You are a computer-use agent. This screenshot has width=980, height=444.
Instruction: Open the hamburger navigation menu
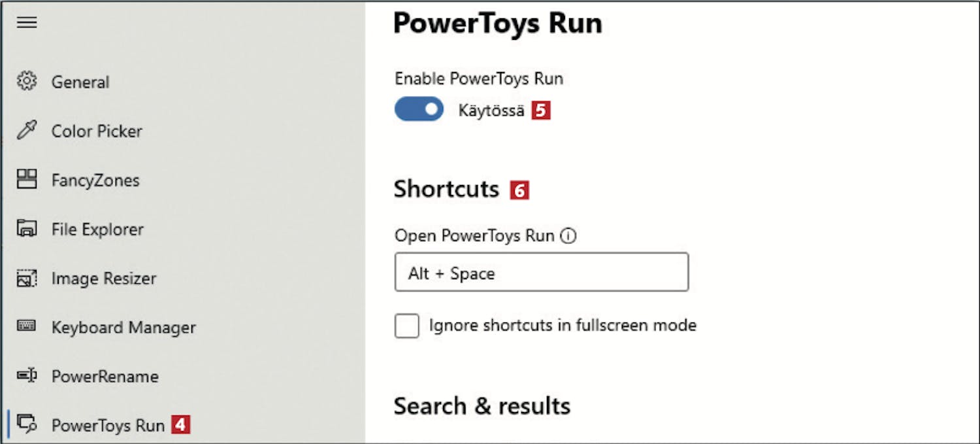pos(27,23)
